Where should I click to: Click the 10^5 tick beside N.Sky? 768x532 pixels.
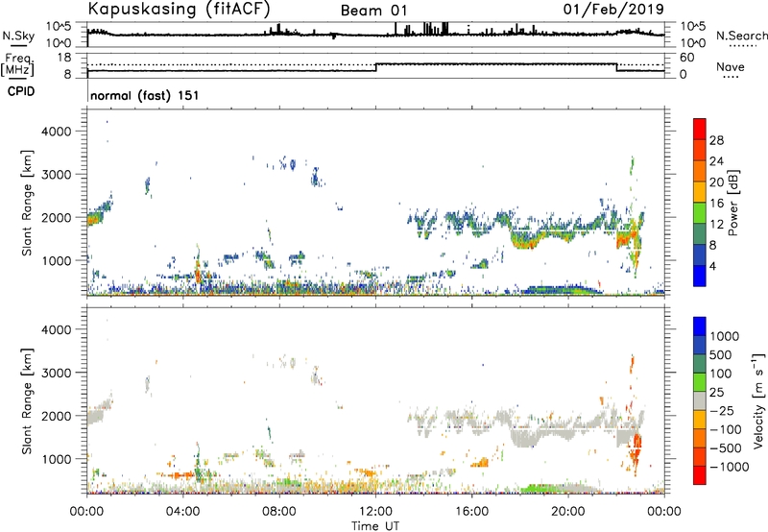(59, 27)
